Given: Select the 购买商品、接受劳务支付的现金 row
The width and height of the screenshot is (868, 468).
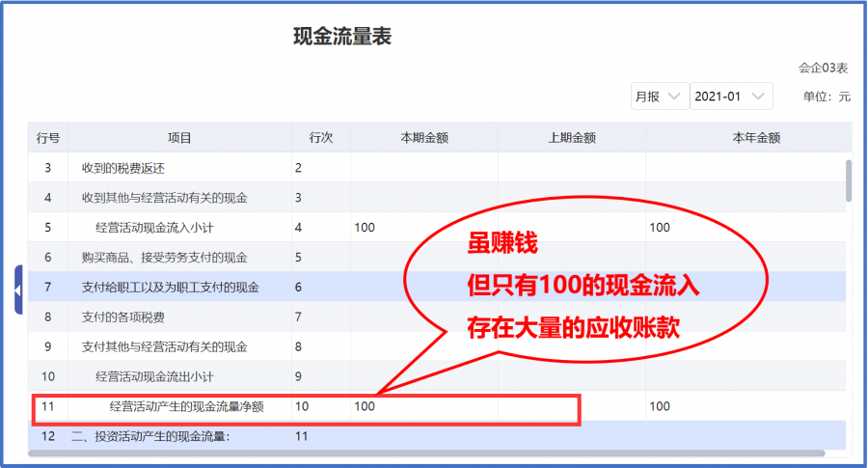Looking at the screenshot, I should pyautogui.click(x=164, y=258).
